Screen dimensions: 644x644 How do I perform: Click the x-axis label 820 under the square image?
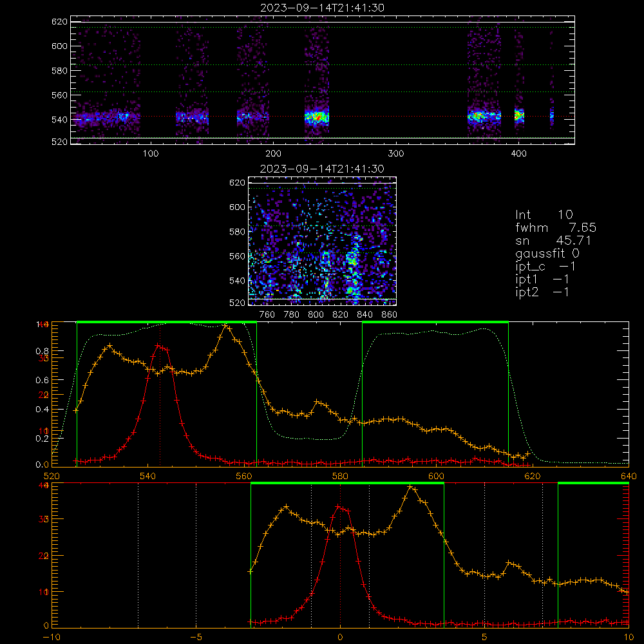[341, 314]
